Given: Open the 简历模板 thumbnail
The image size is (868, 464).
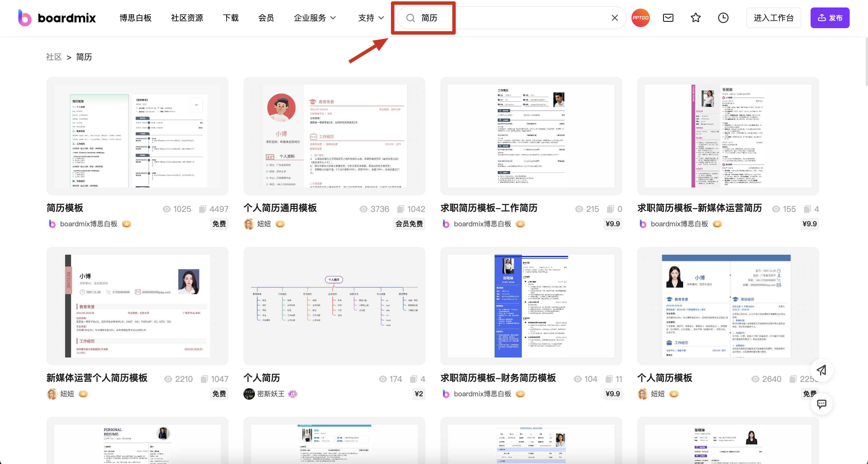Looking at the screenshot, I should [137, 136].
